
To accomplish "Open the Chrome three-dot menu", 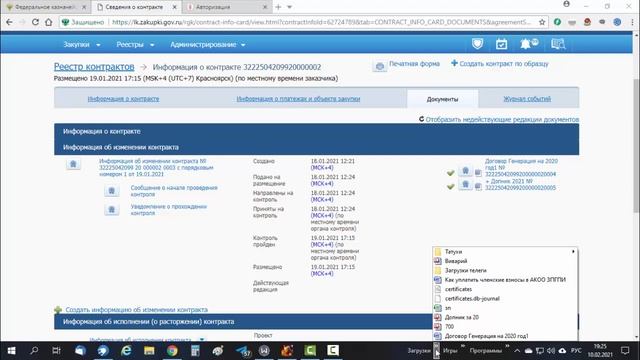I will click(632, 22).
